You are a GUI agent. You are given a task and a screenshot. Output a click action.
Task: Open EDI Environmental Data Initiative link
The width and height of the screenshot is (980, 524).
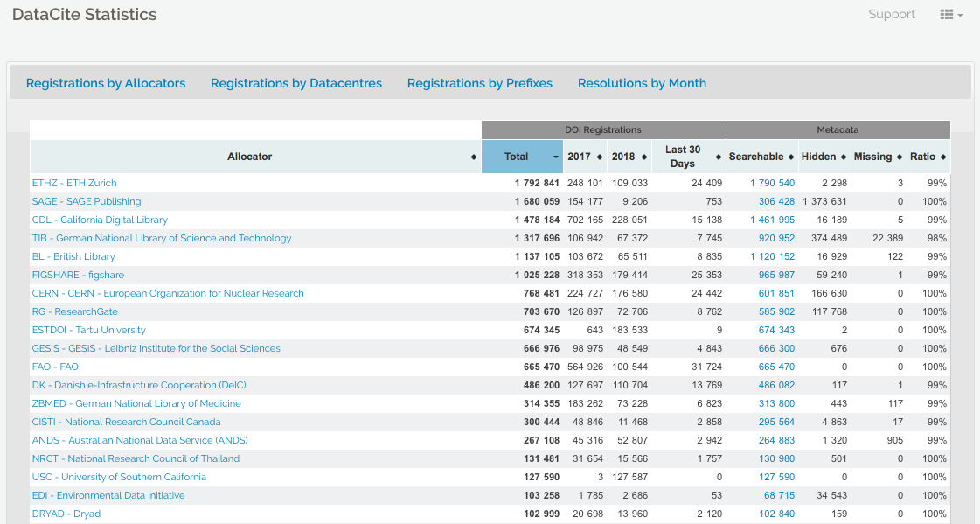[108, 495]
